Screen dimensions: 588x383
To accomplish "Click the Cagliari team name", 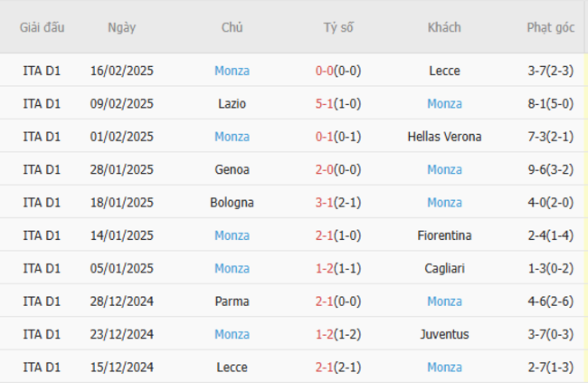I will click(x=444, y=268).
